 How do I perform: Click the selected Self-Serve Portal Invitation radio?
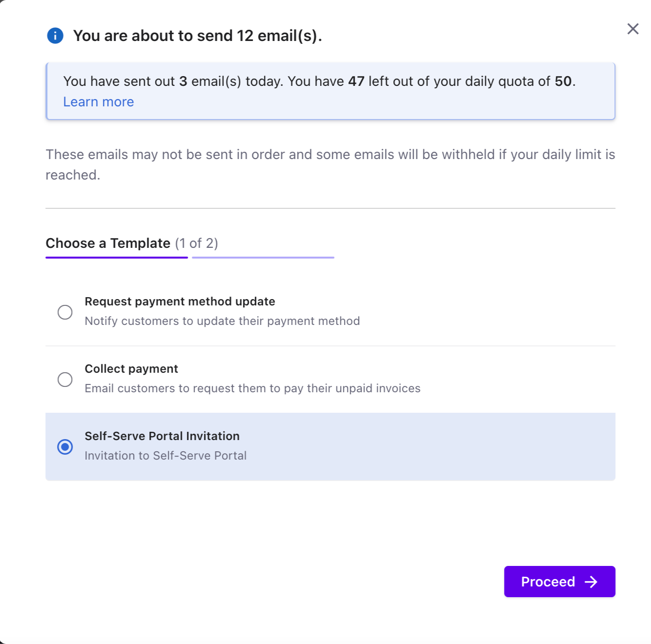tap(65, 447)
